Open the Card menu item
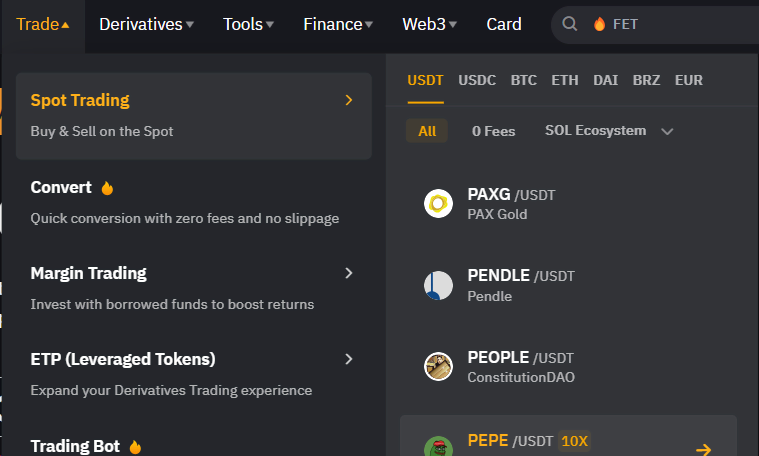This screenshot has height=456, width=759. point(503,24)
